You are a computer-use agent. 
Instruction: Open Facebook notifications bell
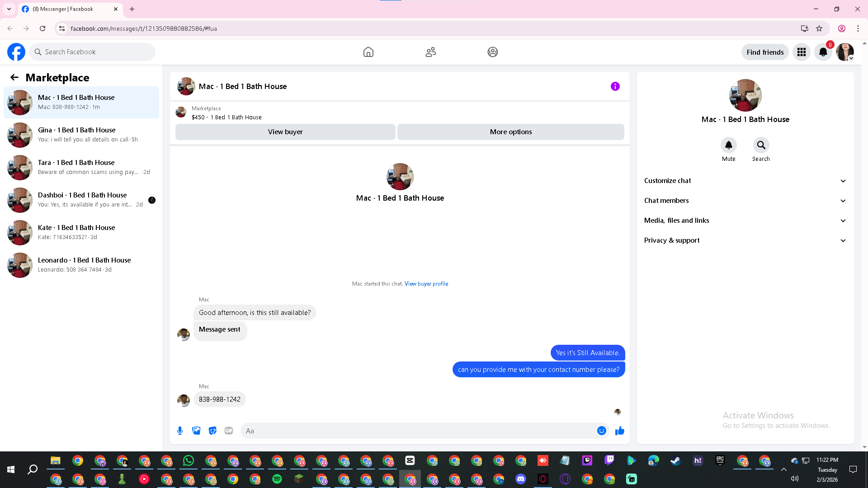[x=823, y=52]
